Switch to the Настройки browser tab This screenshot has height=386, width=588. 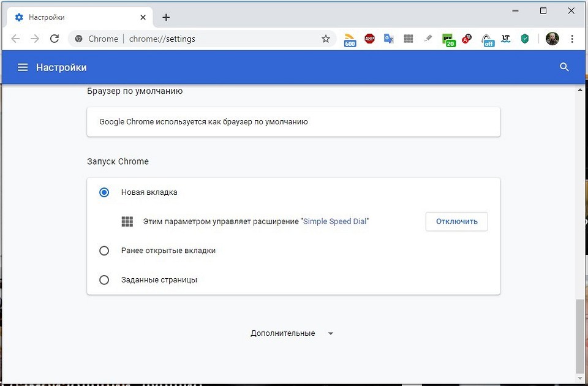click(x=73, y=17)
